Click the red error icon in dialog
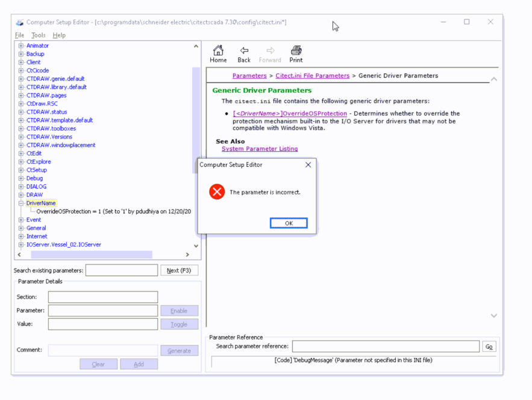This screenshot has height=400, width=532. click(x=217, y=192)
